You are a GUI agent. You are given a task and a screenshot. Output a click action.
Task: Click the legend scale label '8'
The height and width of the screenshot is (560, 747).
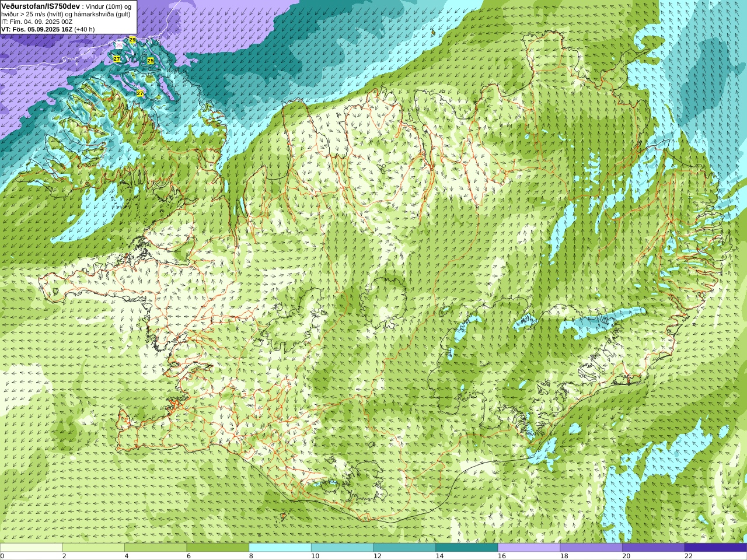[x=251, y=556]
